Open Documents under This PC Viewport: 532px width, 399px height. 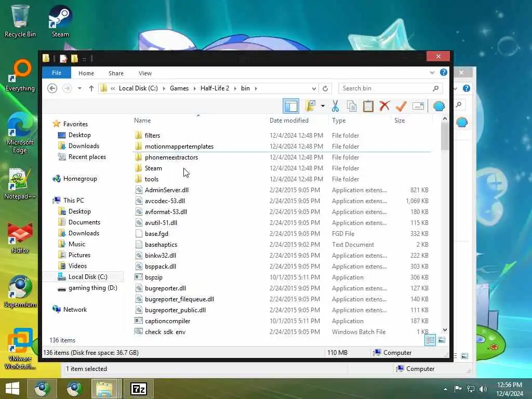click(x=84, y=222)
